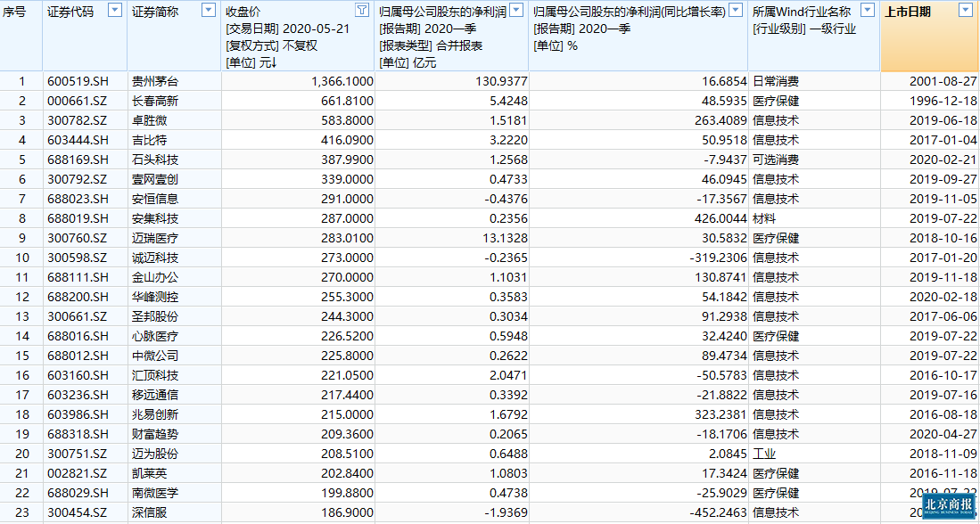This screenshot has height=524, width=980.
Task: Click the 所属Wind行业名称 header label
Action: tap(803, 12)
